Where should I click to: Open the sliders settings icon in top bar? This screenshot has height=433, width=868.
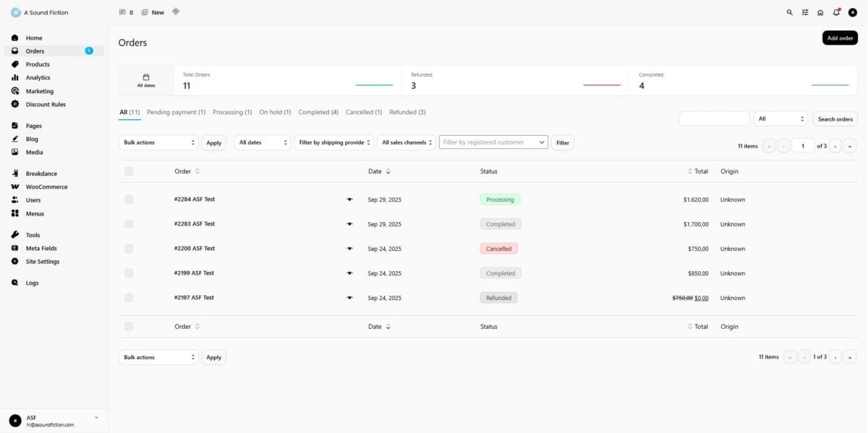(x=805, y=12)
